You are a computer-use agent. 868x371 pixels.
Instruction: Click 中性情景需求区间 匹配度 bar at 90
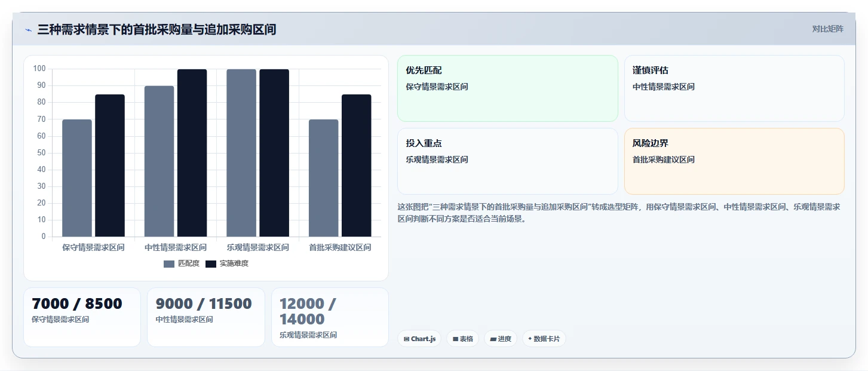tap(159, 161)
